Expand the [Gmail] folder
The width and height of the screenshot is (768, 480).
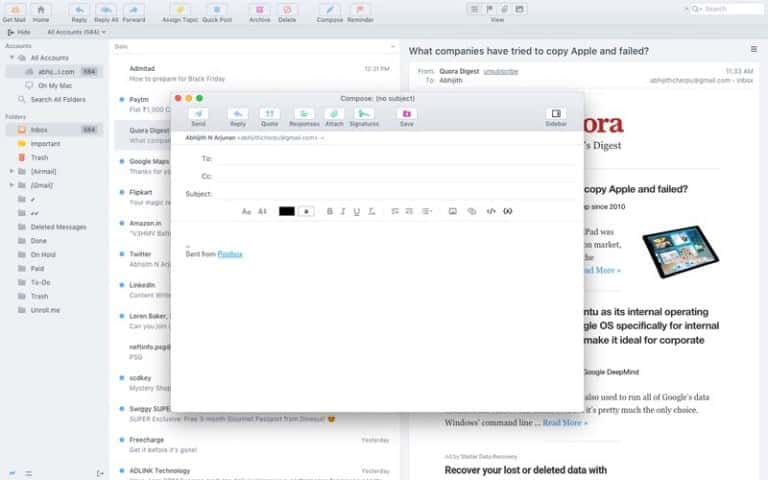(12, 185)
